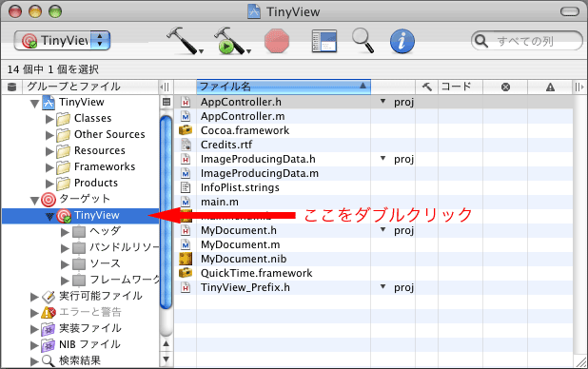
Task: Collapse the ターゲット group triangle
Action: [x=35, y=200]
